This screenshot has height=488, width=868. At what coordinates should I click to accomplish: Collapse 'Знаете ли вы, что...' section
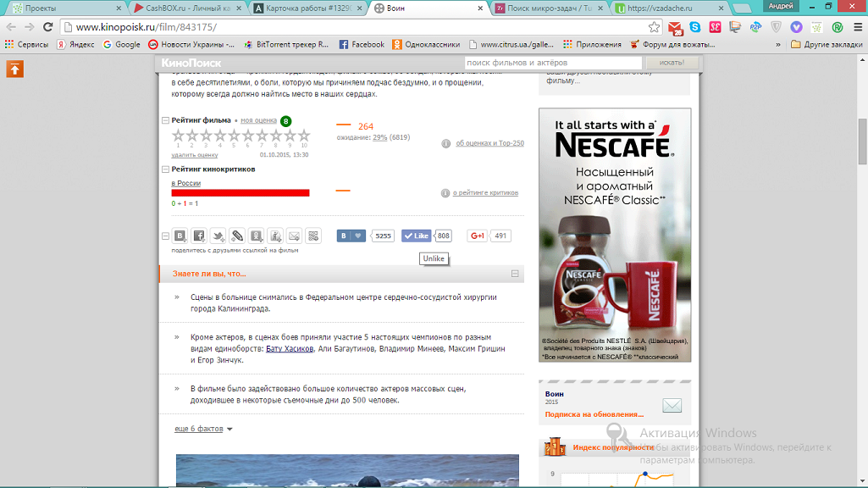(x=515, y=274)
